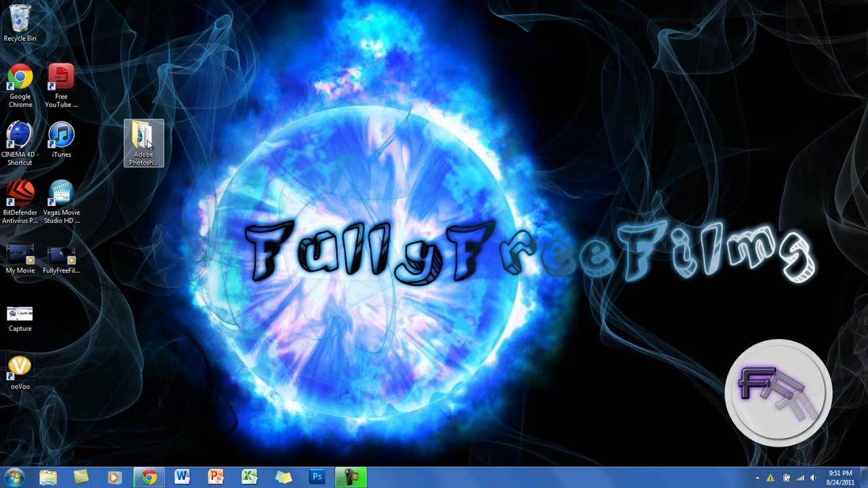The height and width of the screenshot is (488, 868).
Task: Launch Windows Media Player from taskbar
Action: (x=115, y=477)
